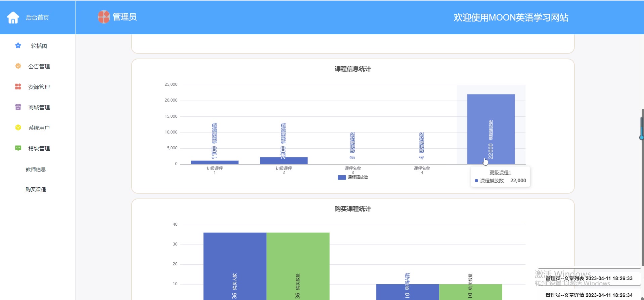Screen dimensions: 644x300
Task: Click the 1100 bar for 初级课程 1
Action: (x=215, y=162)
